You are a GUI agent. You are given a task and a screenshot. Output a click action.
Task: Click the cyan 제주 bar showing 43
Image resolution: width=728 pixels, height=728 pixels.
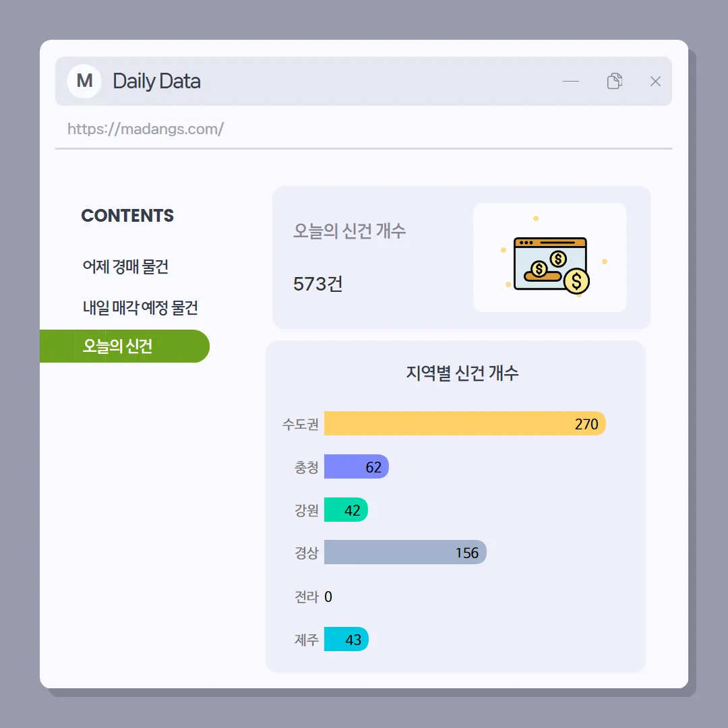point(346,639)
